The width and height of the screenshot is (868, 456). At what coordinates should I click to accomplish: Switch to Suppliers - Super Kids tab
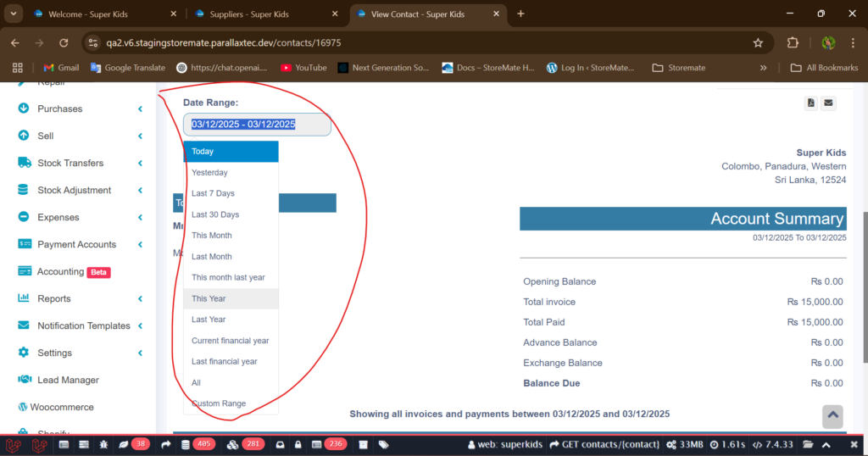(265, 14)
